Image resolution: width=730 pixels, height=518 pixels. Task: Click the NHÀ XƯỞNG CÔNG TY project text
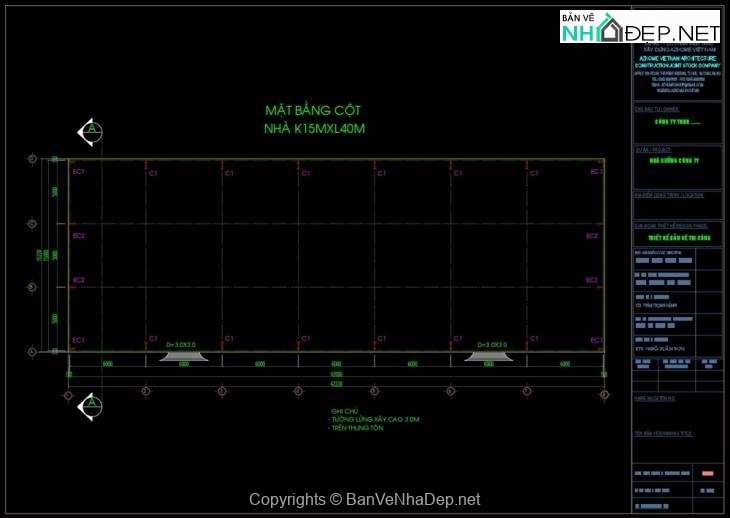pyautogui.click(x=676, y=159)
